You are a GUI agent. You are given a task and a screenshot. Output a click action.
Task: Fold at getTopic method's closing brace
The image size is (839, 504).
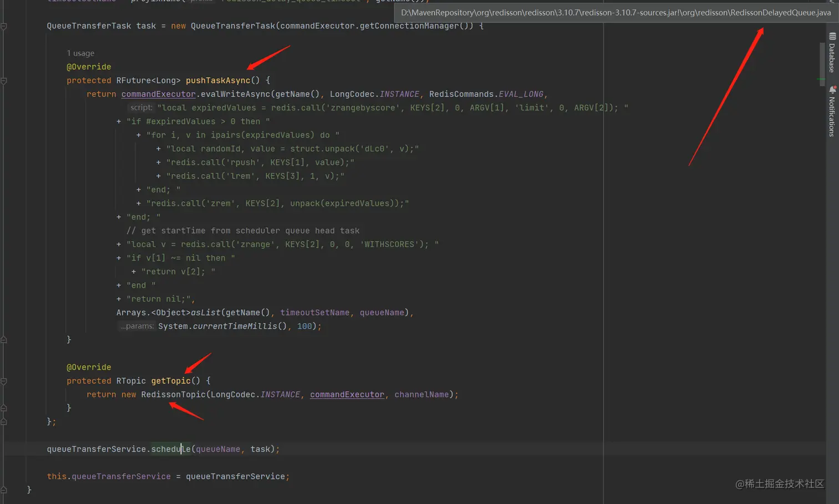3,408
